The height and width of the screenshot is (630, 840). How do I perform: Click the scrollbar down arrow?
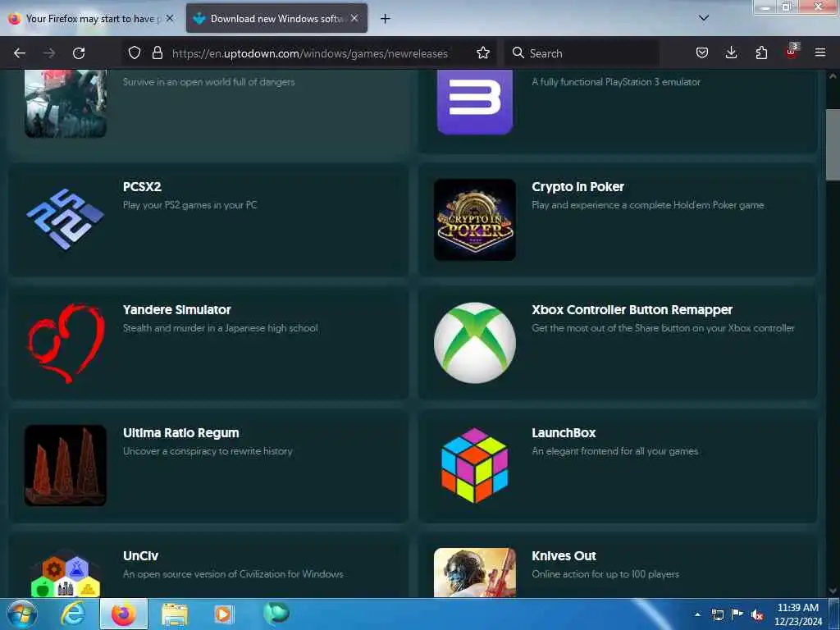pos(833,591)
